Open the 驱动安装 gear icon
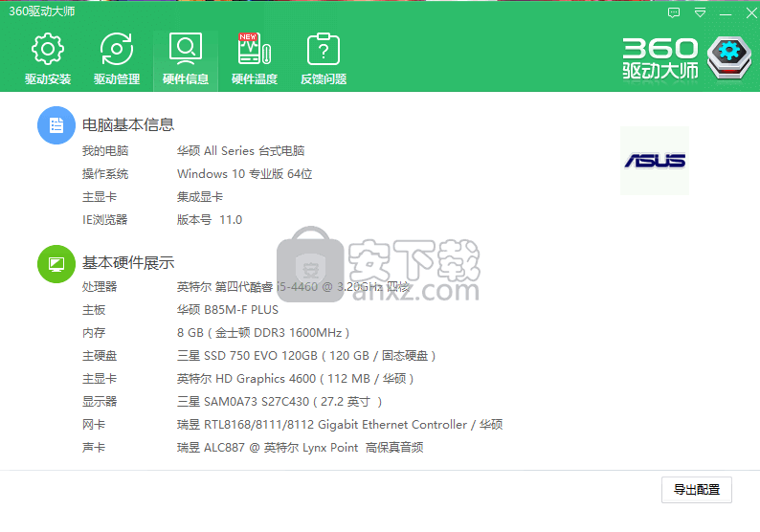 [x=48, y=49]
